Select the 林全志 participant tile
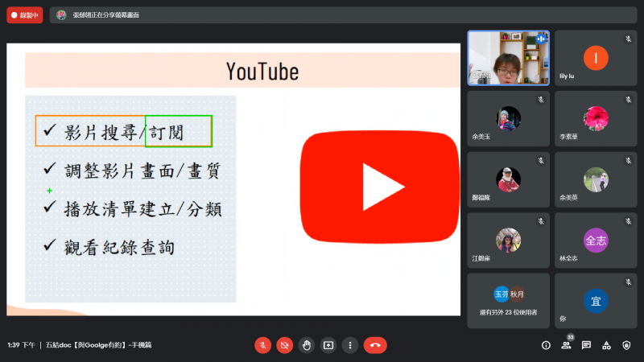The image size is (644, 362). (596, 240)
